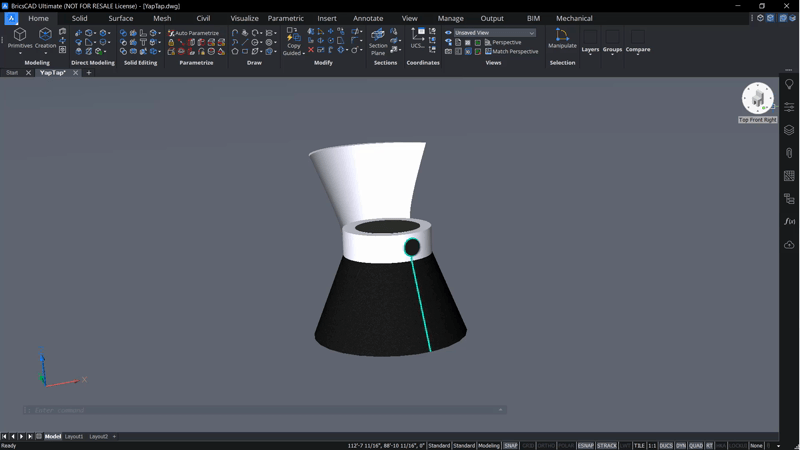Switch to Layout2 tab
The image size is (800, 450).
pyautogui.click(x=98, y=437)
